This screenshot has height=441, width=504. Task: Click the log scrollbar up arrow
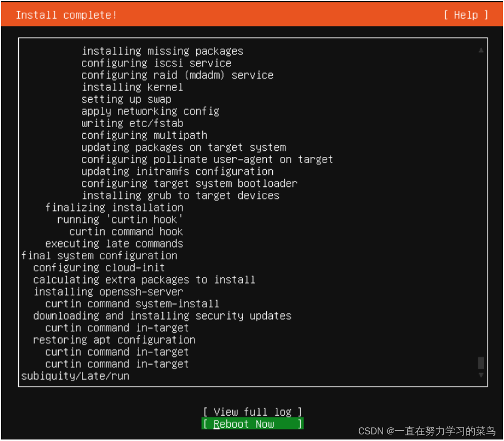point(481,50)
